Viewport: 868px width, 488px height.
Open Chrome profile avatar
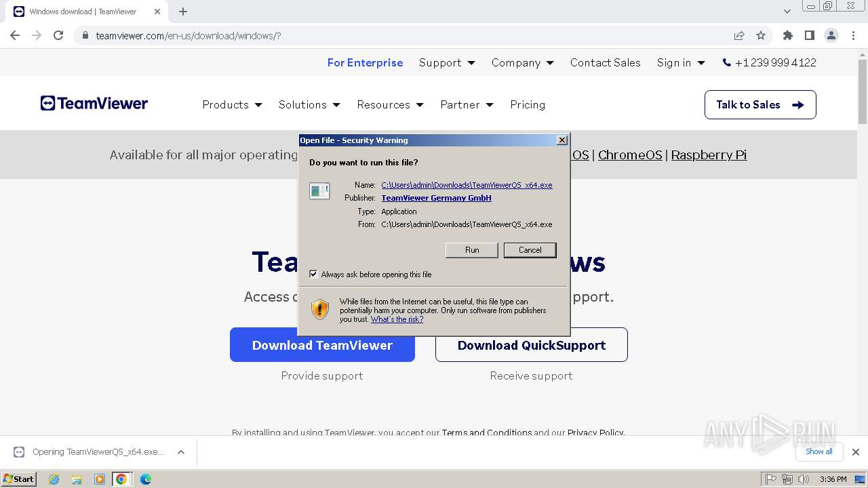tap(831, 35)
